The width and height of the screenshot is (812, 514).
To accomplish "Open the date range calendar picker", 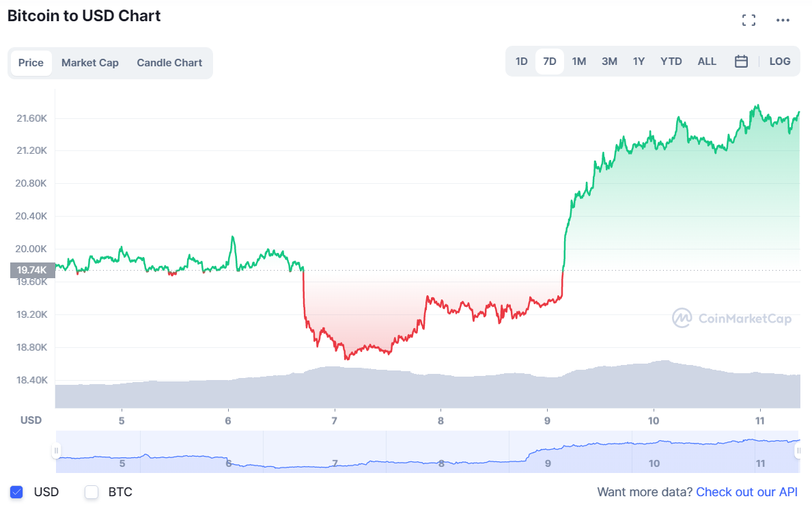I will point(742,61).
